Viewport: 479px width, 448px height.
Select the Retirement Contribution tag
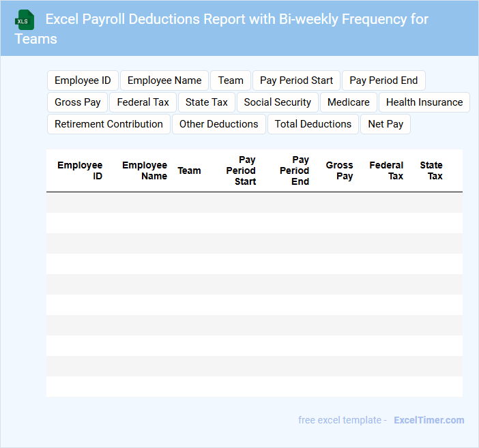click(x=108, y=124)
